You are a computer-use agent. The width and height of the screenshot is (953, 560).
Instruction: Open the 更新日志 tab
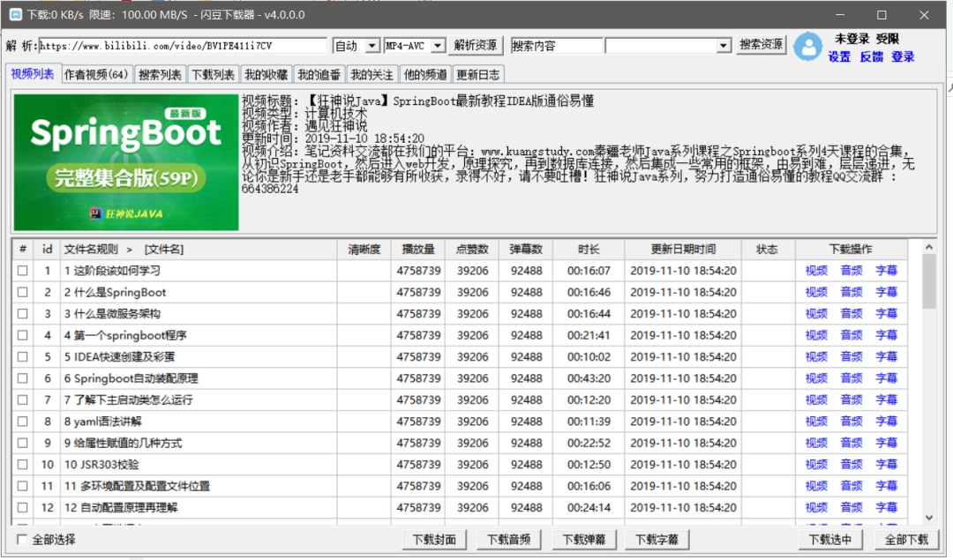click(x=478, y=75)
